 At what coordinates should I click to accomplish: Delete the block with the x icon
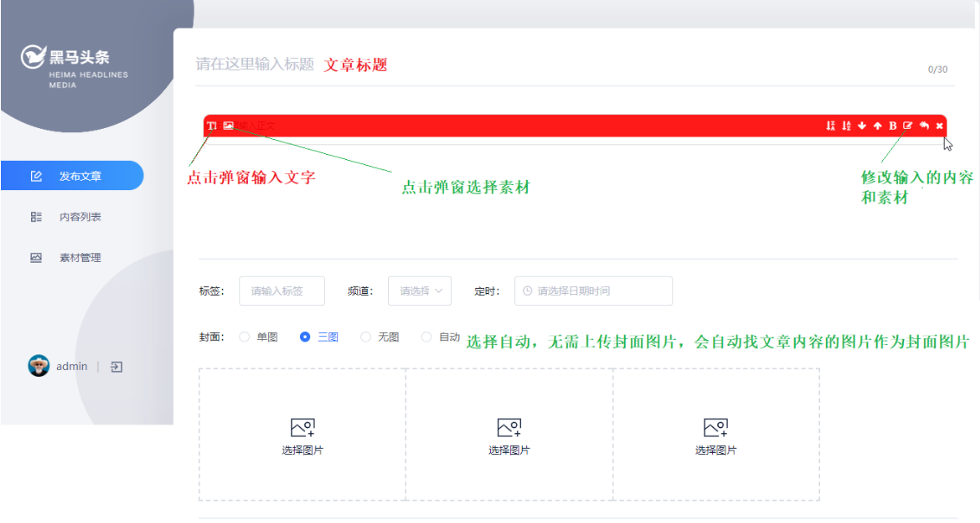(x=939, y=125)
